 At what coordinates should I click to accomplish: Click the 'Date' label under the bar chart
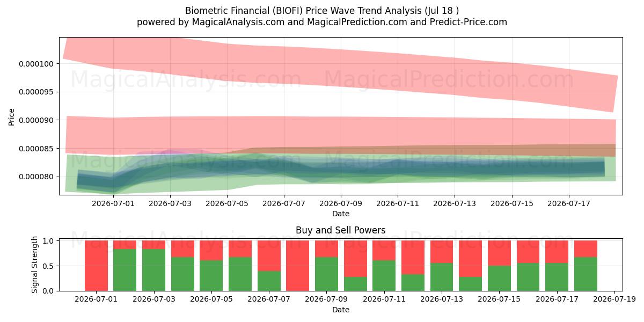(x=340, y=310)
